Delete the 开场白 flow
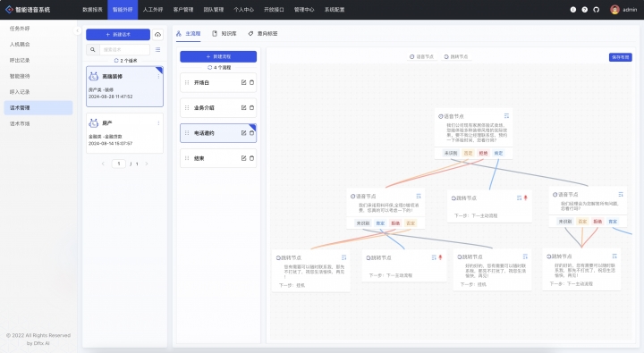Screen dimensions: 644x353 pos(251,82)
